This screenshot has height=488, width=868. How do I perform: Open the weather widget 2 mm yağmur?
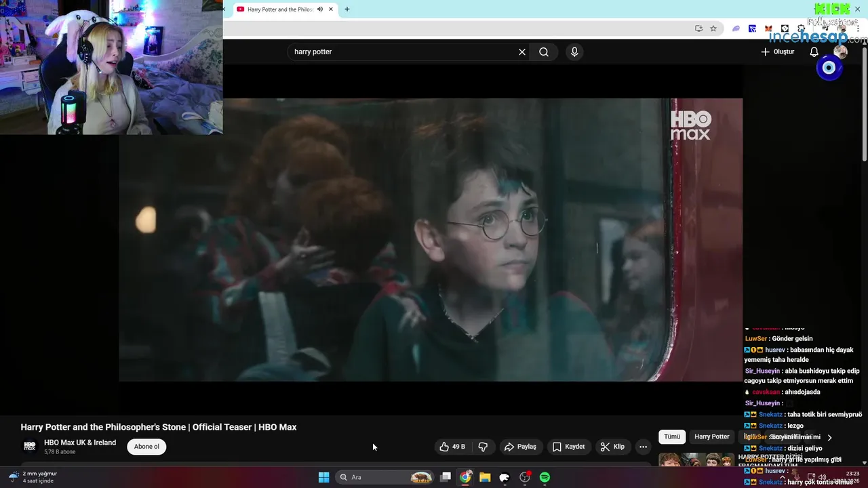click(33, 477)
